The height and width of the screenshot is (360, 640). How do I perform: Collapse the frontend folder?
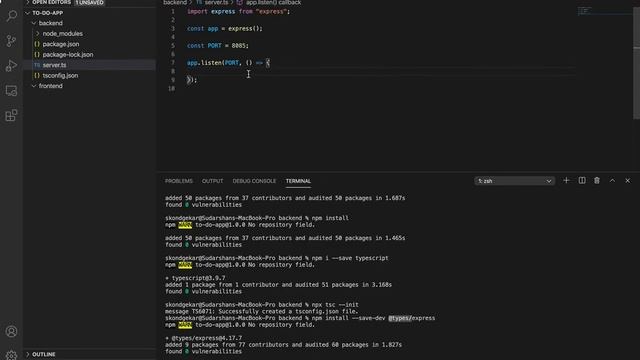click(50, 86)
